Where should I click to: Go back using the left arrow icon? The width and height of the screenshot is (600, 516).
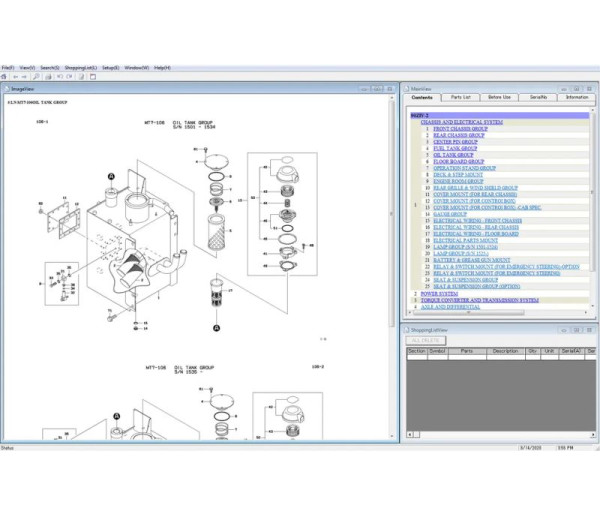15,76
